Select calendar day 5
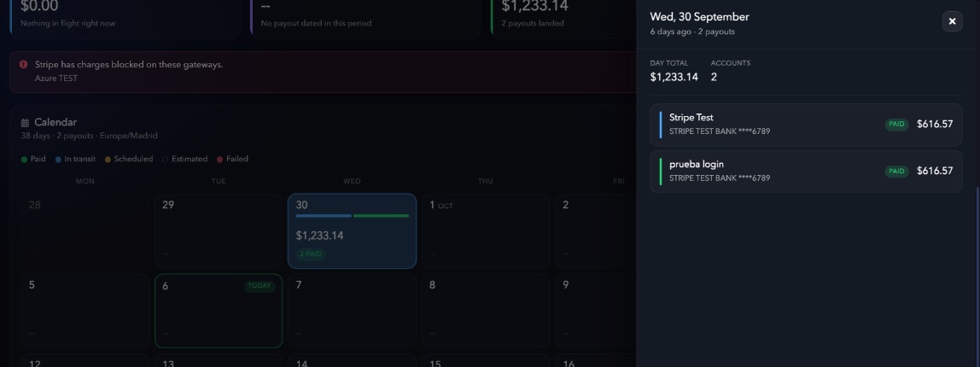The width and height of the screenshot is (980, 367). pyautogui.click(x=85, y=311)
